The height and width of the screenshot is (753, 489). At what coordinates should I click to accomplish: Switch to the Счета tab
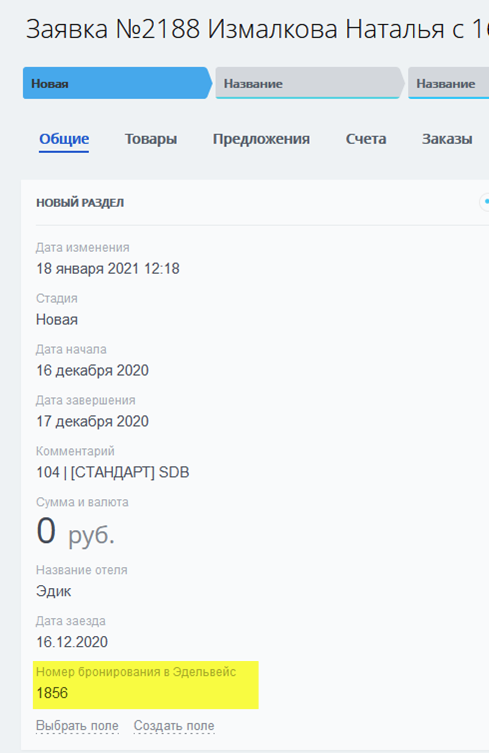[366, 139]
